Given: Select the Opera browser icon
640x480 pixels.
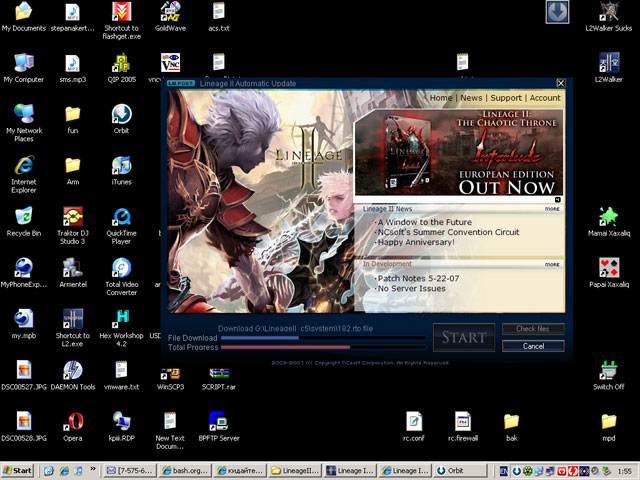Looking at the screenshot, I should click(x=72, y=420).
